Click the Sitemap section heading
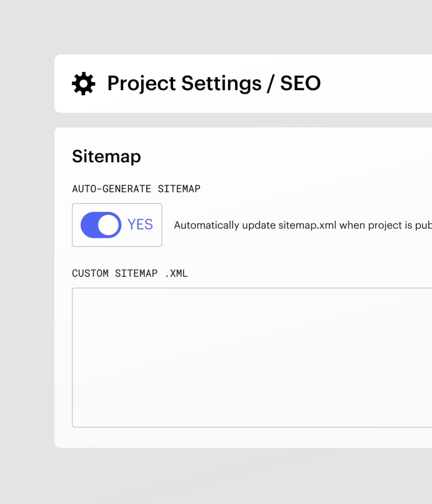Image resolution: width=432 pixels, height=504 pixels. coord(106,157)
